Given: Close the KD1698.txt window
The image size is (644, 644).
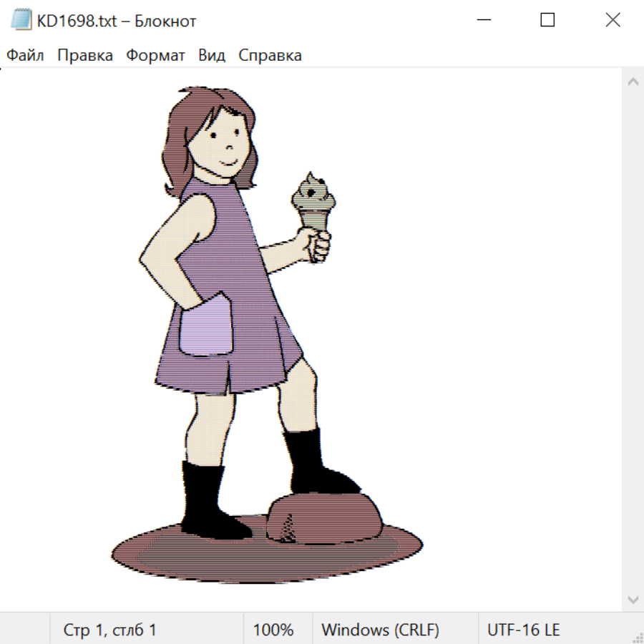Looking at the screenshot, I should pos(613,21).
